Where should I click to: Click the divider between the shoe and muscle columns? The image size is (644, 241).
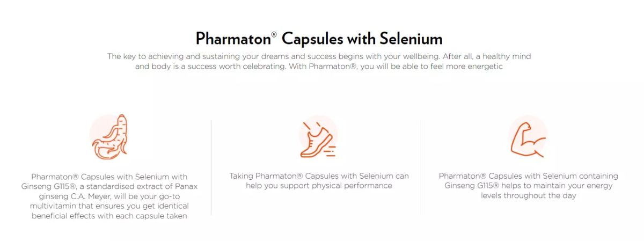coord(421,167)
